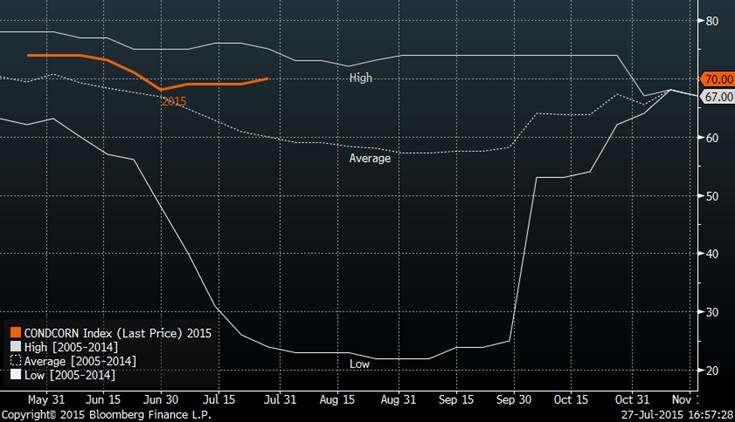Image resolution: width=735 pixels, height=422 pixels.
Task: Click the Sep 30 date on x-axis
Action: point(514,398)
